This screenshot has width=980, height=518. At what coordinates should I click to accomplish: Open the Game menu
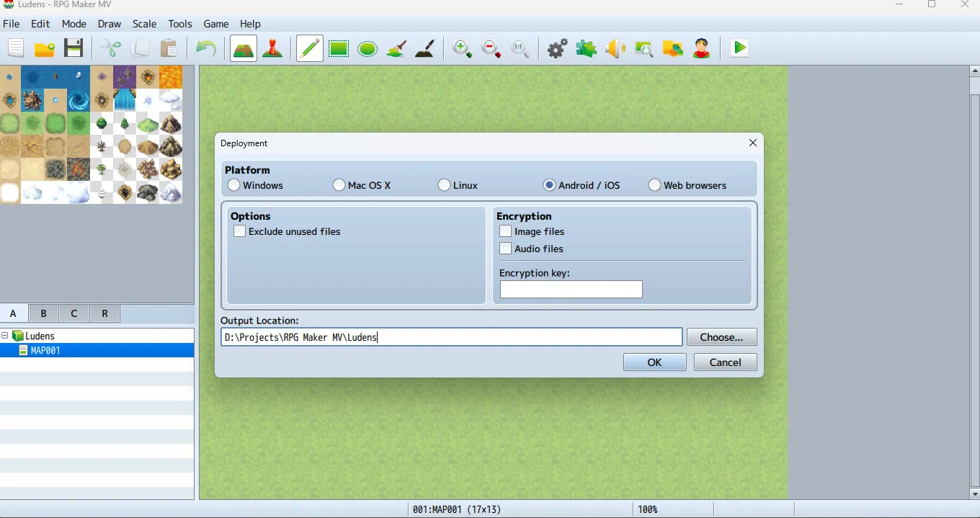coord(215,24)
